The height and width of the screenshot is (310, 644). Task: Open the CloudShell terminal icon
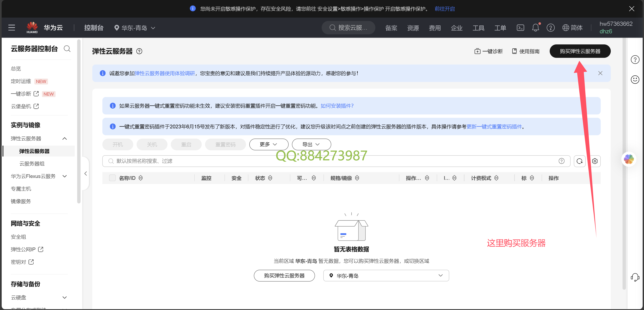[520, 28]
